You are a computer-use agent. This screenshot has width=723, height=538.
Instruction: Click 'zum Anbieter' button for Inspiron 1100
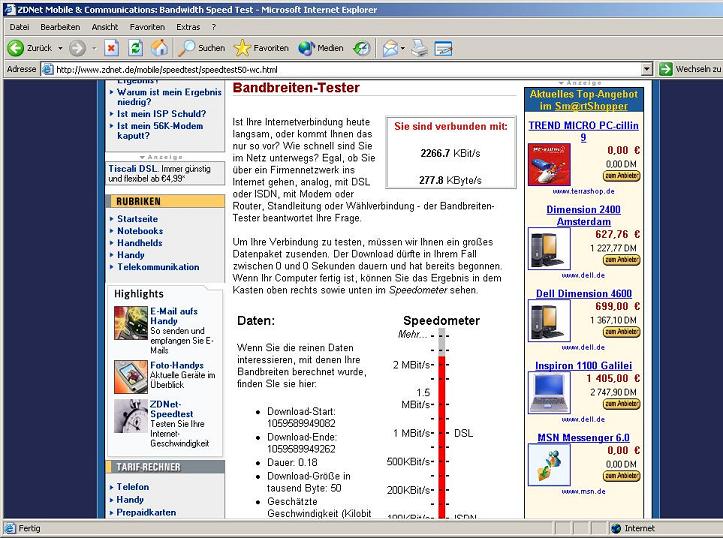(622, 404)
